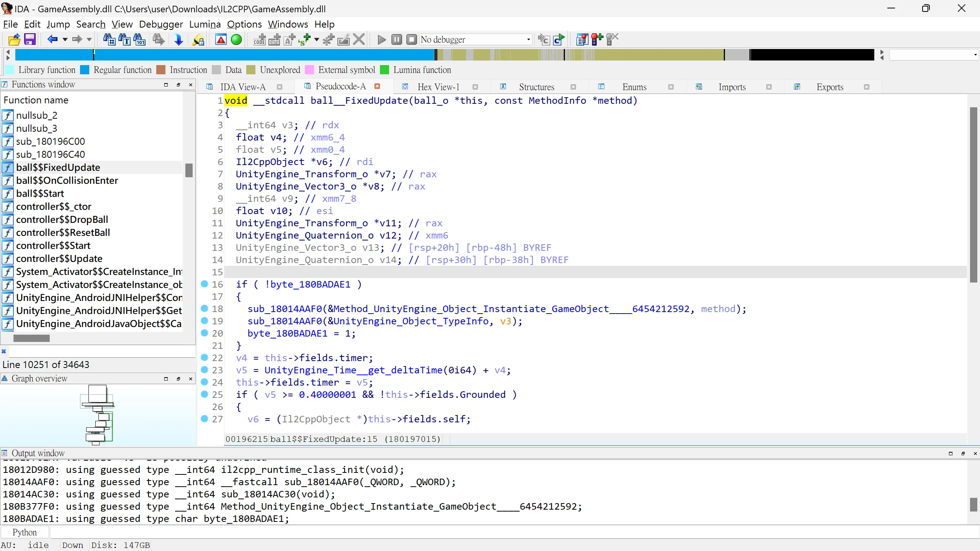This screenshot has height=551, width=980.
Task: Toggle breakpoint dot on line 20
Action: click(x=205, y=333)
